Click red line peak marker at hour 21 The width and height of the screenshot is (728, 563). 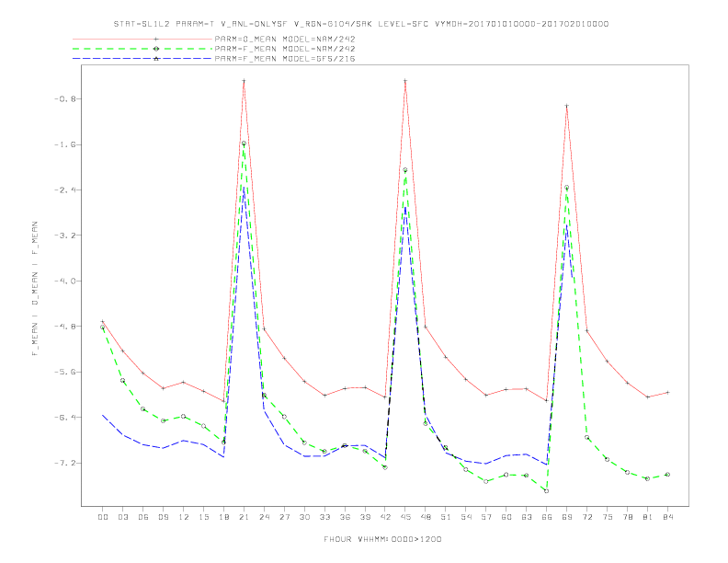[x=244, y=81]
